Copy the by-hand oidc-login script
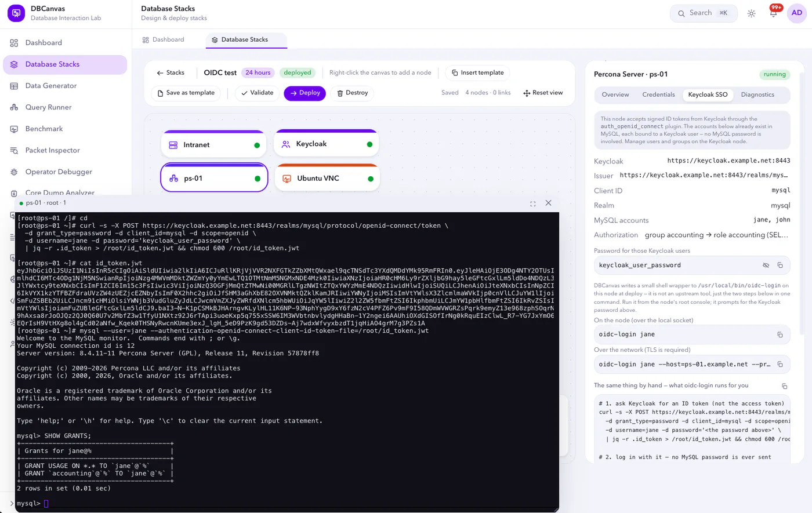 pos(784,386)
